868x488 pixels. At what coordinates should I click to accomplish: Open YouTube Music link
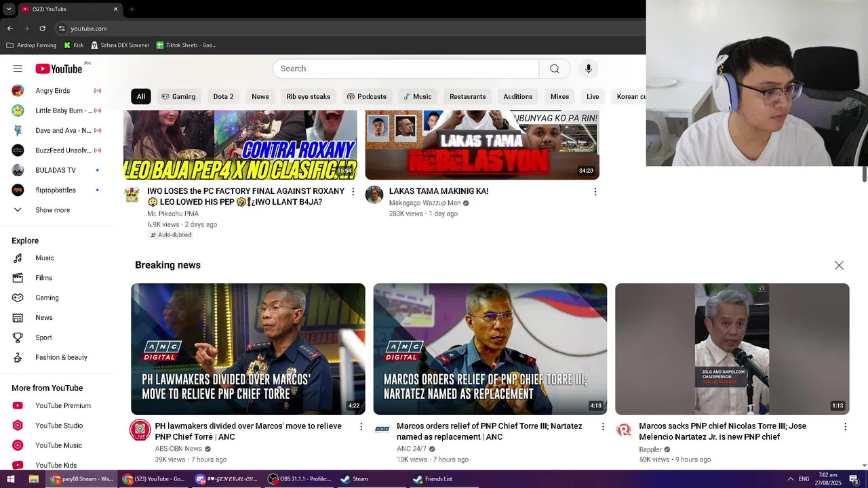pyautogui.click(x=56, y=445)
